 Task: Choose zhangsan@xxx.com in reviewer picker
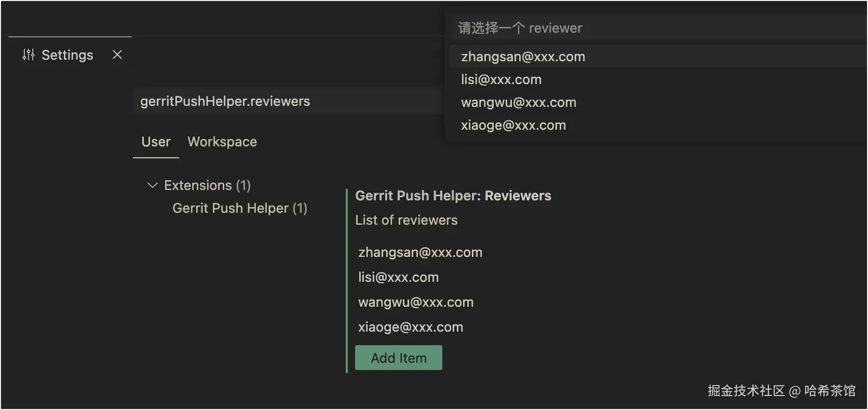658,57
